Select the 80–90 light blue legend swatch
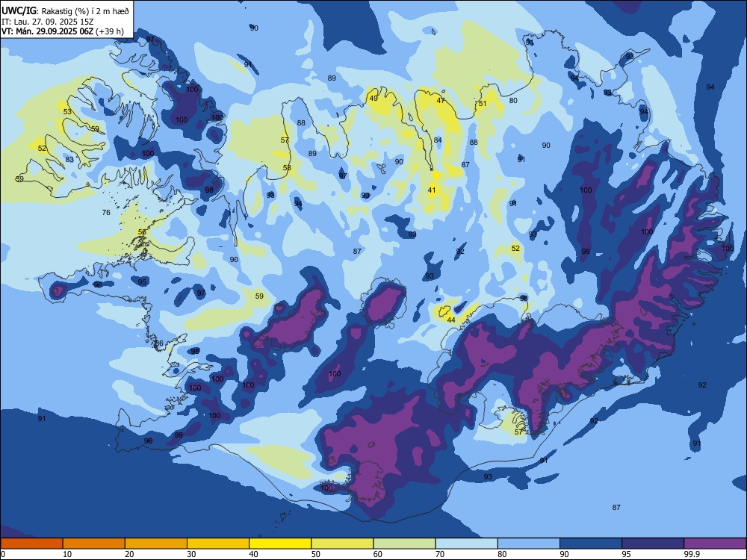Viewport: 747px width, 560px height. 528,544
